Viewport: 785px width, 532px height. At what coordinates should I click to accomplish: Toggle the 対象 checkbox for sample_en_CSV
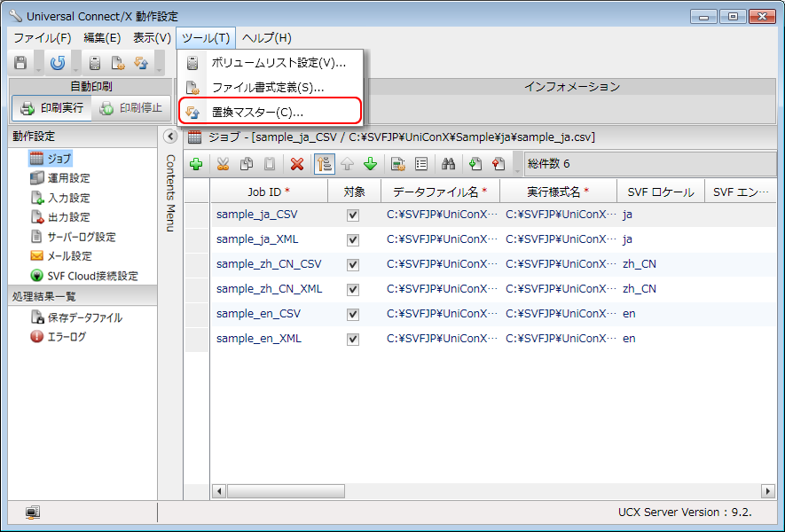[353, 314]
